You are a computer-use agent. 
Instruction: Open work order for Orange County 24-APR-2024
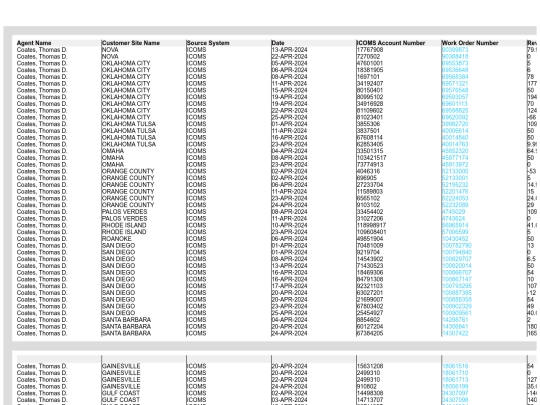(x=455, y=205)
